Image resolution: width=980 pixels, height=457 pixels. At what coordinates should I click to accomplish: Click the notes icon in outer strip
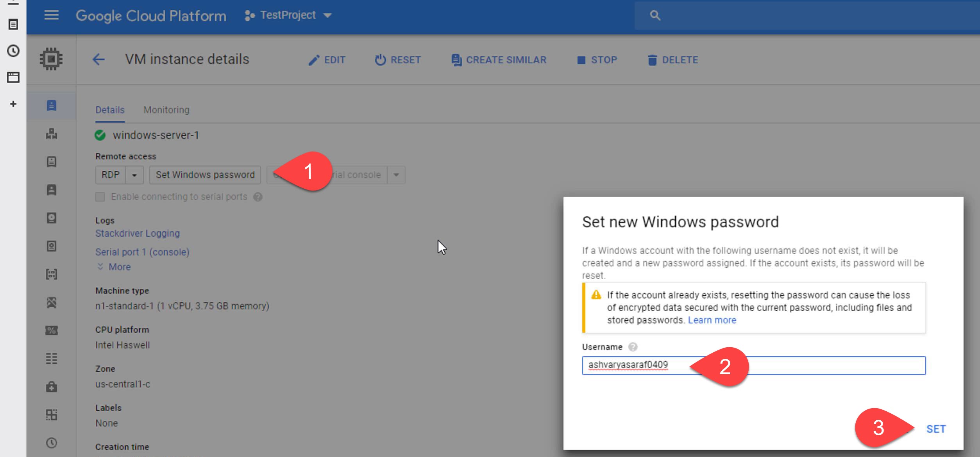(13, 25)
